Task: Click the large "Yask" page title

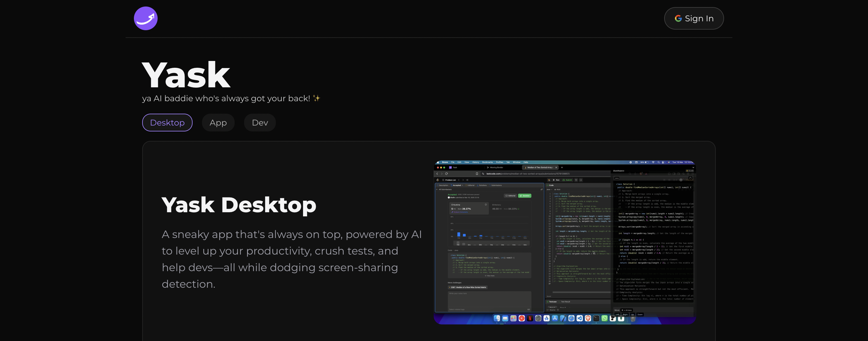Action: click(186, 75)
